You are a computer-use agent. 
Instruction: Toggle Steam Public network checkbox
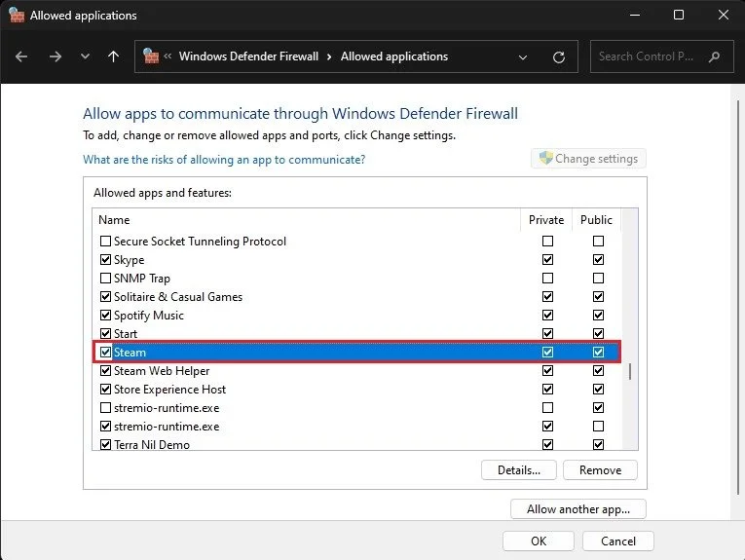pos(598,353)
